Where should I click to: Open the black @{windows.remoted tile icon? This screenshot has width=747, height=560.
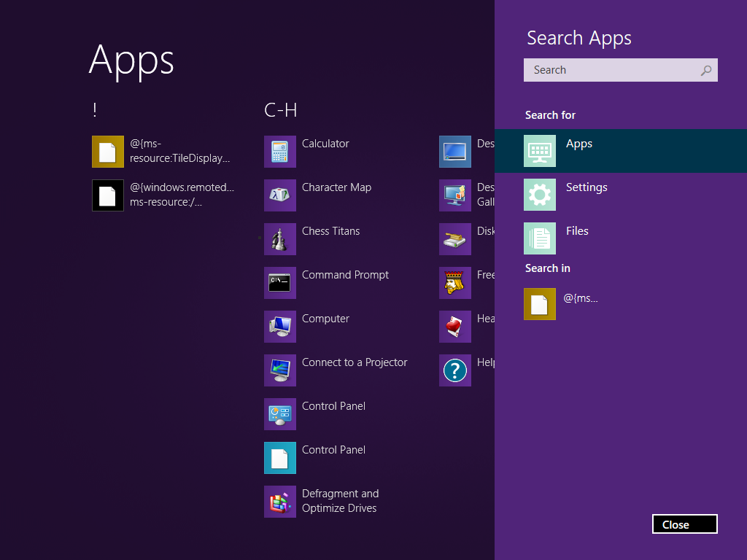point(108,195)
